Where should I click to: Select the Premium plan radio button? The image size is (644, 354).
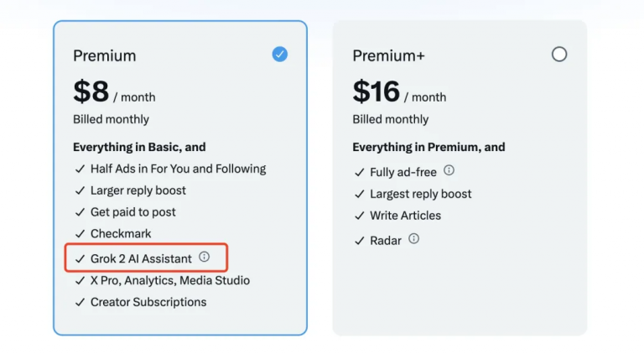click(x=280, y=55)
